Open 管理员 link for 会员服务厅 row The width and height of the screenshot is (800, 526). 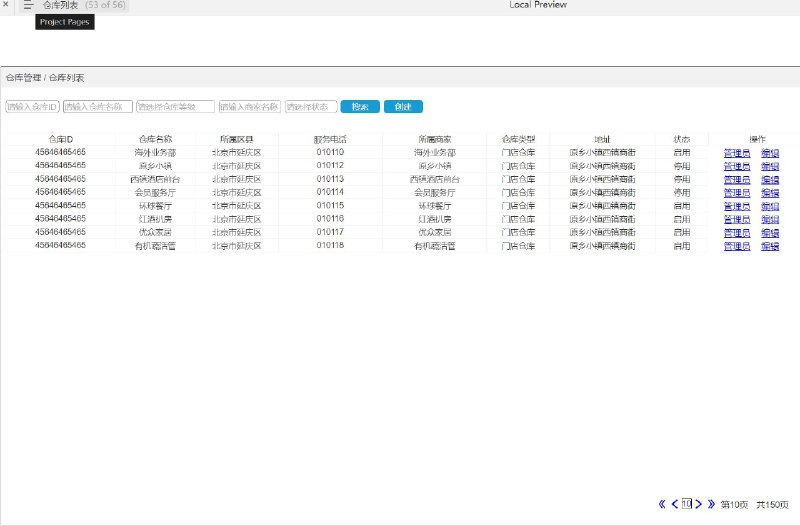(737, 193)
